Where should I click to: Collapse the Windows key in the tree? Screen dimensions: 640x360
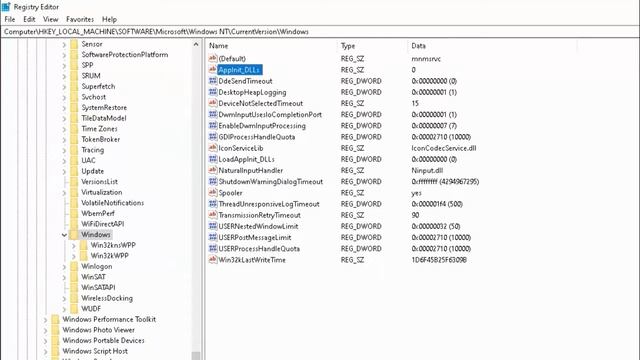tap(64, 235)
